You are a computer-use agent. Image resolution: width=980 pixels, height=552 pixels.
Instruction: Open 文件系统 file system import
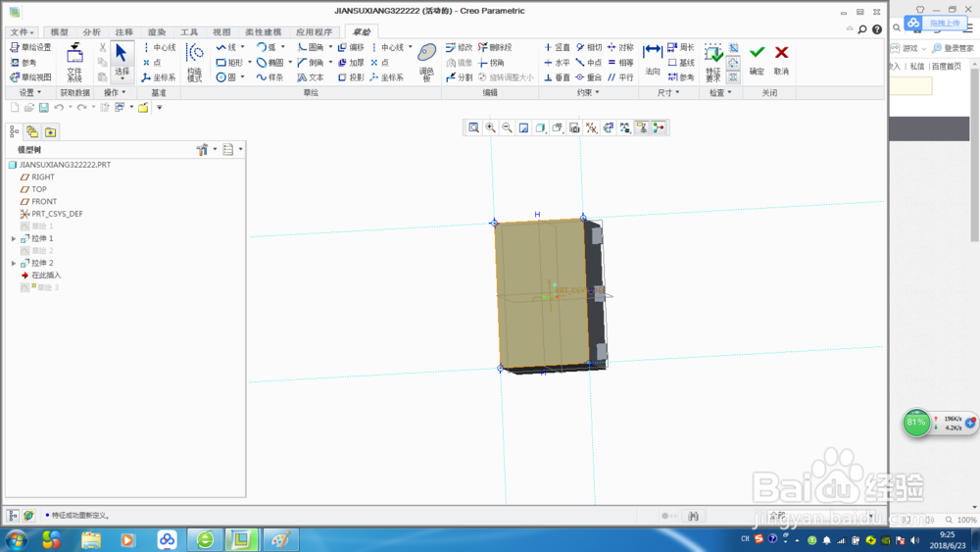pyautogui.click(x=75, y=63)
